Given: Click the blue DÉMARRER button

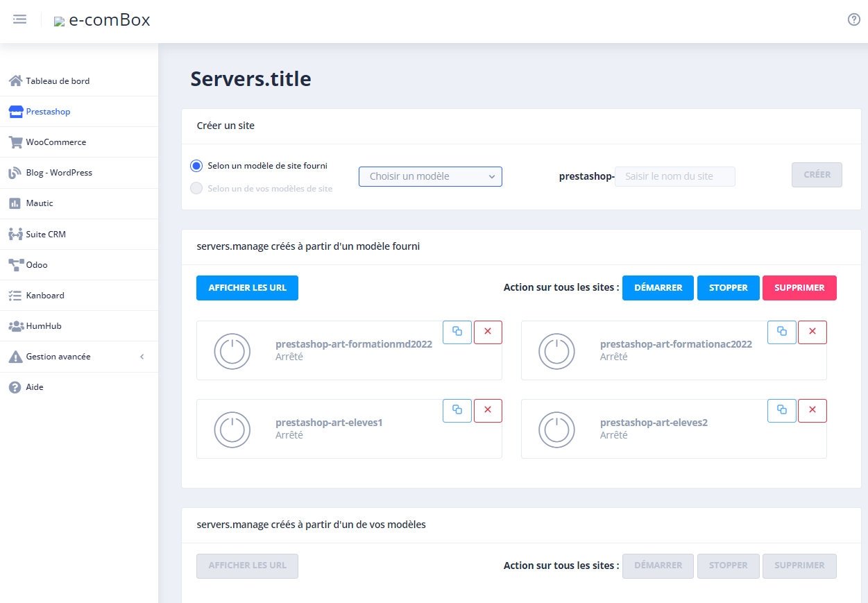Looking at the screenshot, I should 657,288.
